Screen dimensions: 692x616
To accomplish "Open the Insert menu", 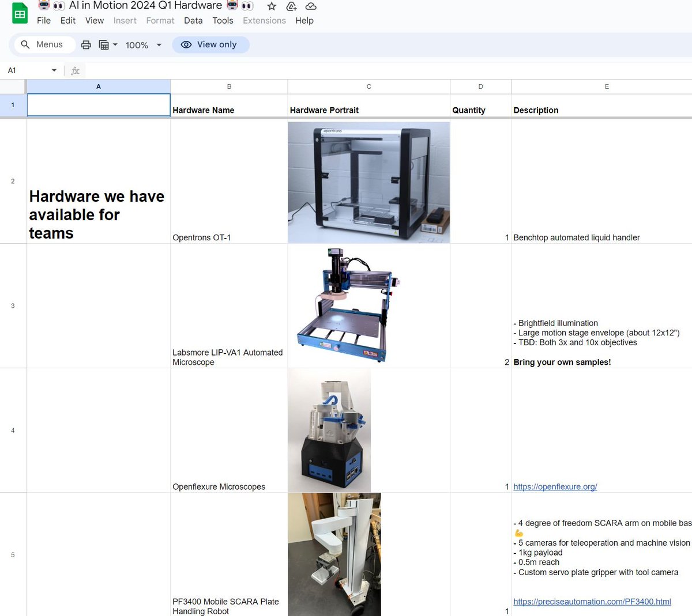I will click(125, 20).
